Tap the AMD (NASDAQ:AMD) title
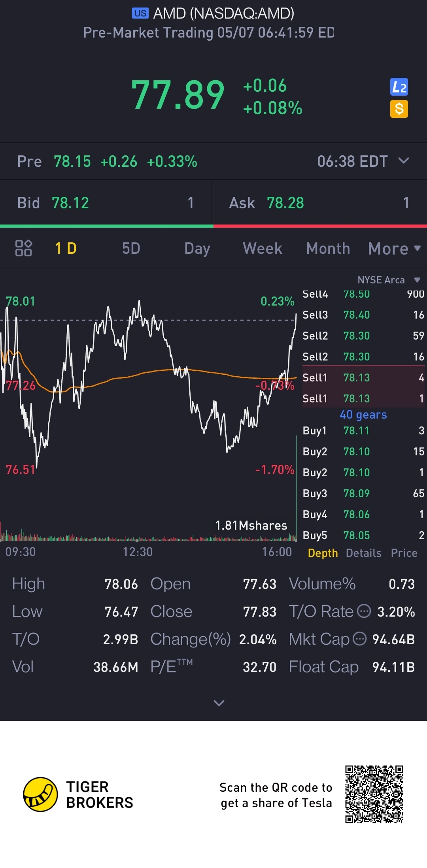This screenshot has width=427, height=868. [223, 13]
